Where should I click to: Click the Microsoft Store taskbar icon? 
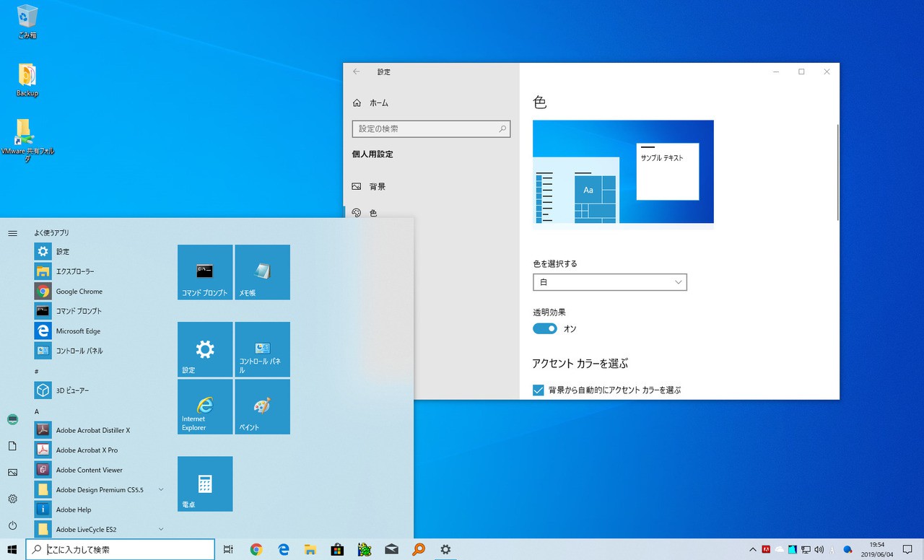(337, 550)
